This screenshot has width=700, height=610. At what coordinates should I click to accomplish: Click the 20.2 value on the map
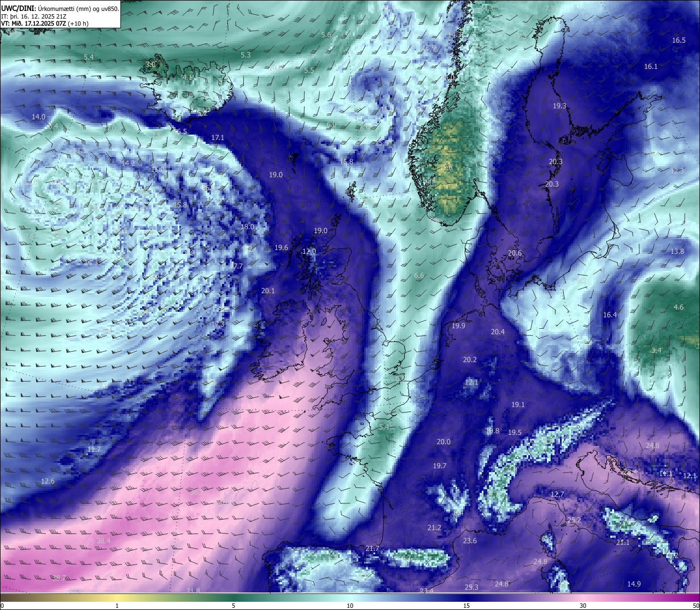[470, 360]
